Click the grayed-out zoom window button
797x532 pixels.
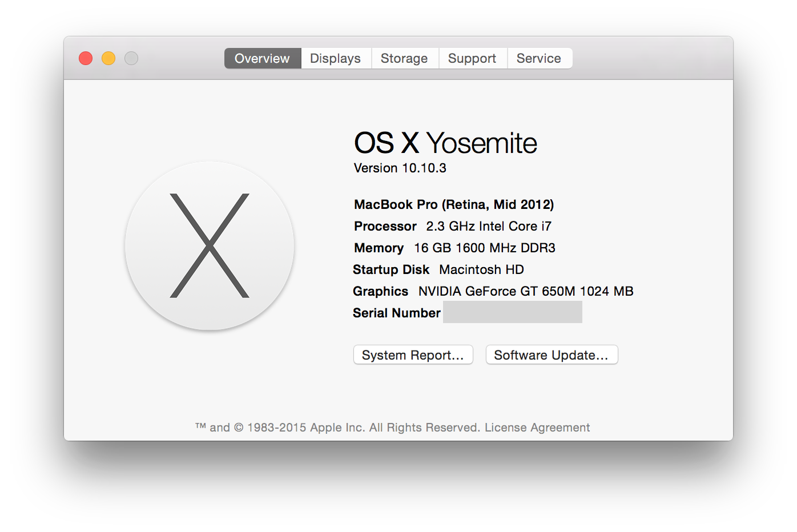click(x=131, y=58)
